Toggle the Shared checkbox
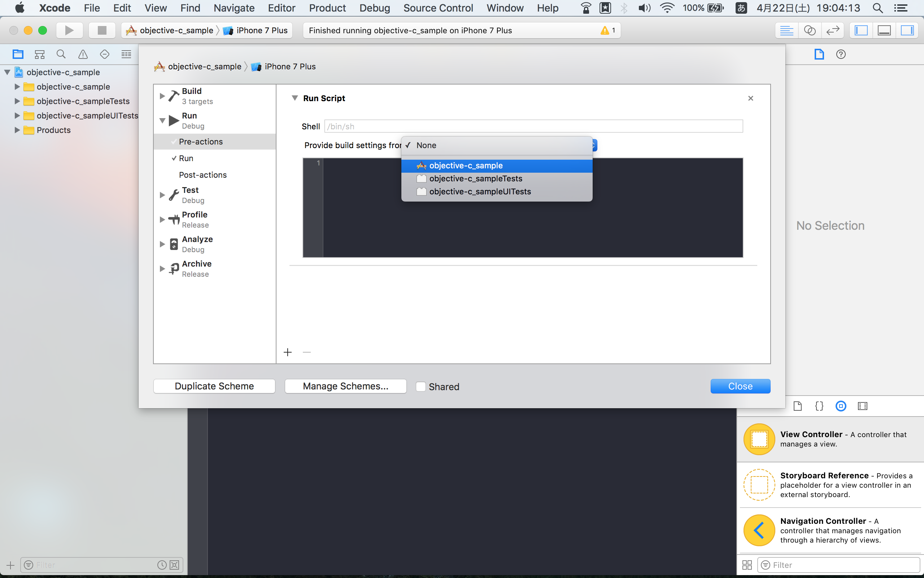Image resolution: width=924 pixels, height=578 pixels. point(421,387)
